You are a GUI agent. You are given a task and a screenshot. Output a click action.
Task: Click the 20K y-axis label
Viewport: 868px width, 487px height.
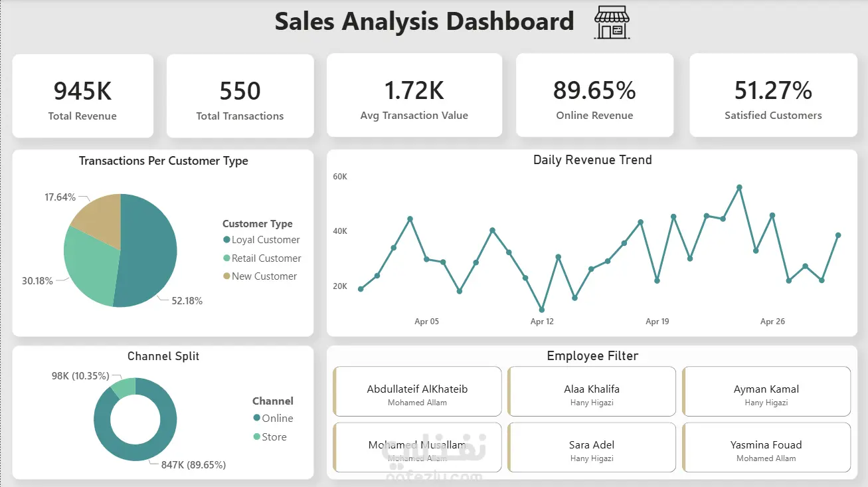340,286
